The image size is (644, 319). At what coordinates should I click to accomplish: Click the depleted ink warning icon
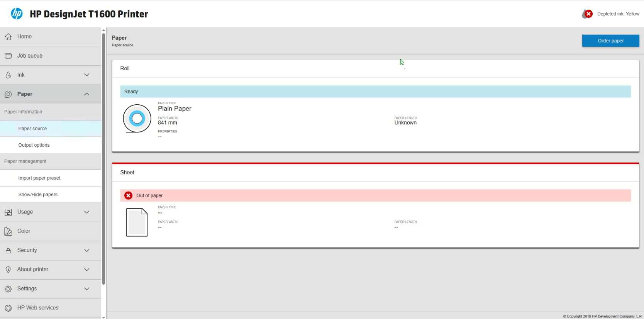pyautogui.click(x=587, y=14)
